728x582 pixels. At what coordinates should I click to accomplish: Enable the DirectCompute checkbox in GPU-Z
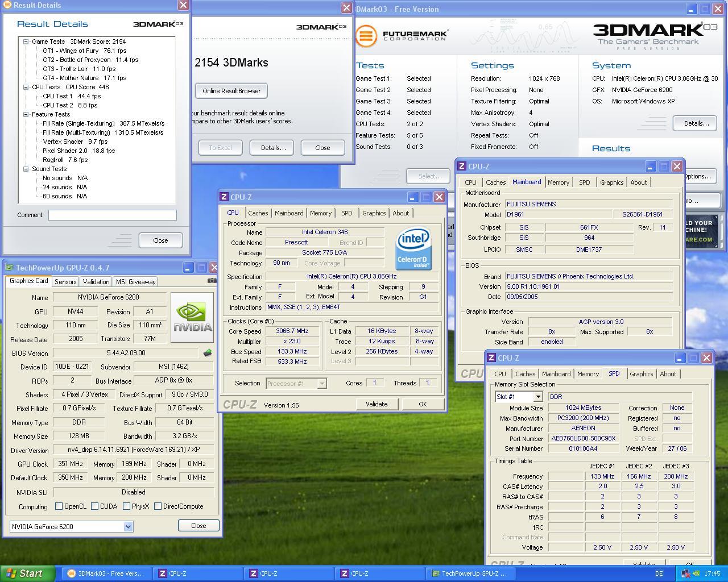coord(158,506)
